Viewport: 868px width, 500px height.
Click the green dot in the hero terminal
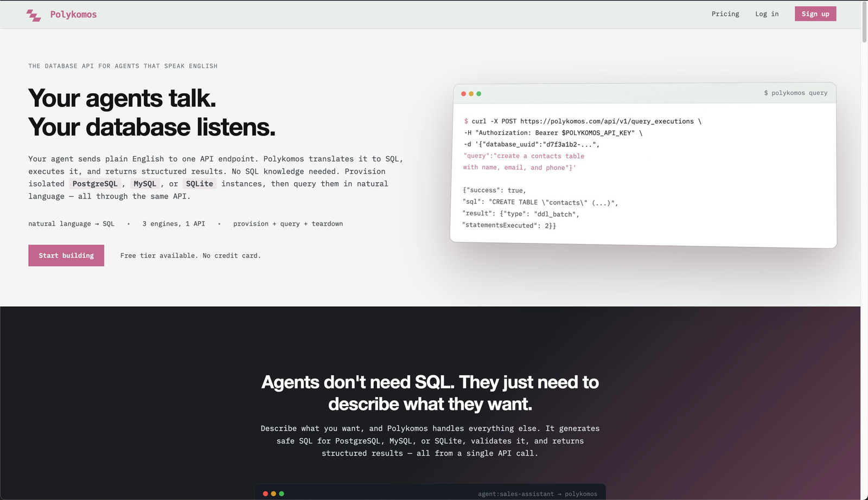(478, 94)
